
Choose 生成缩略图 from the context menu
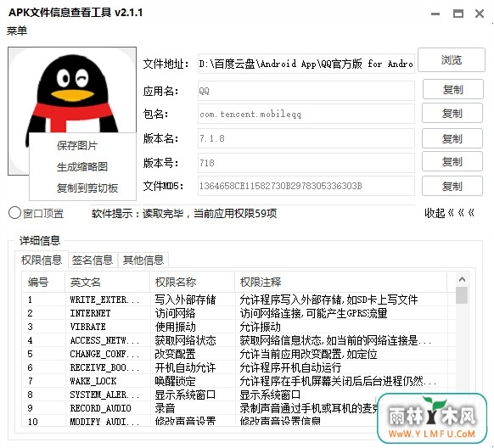(82, 166)
